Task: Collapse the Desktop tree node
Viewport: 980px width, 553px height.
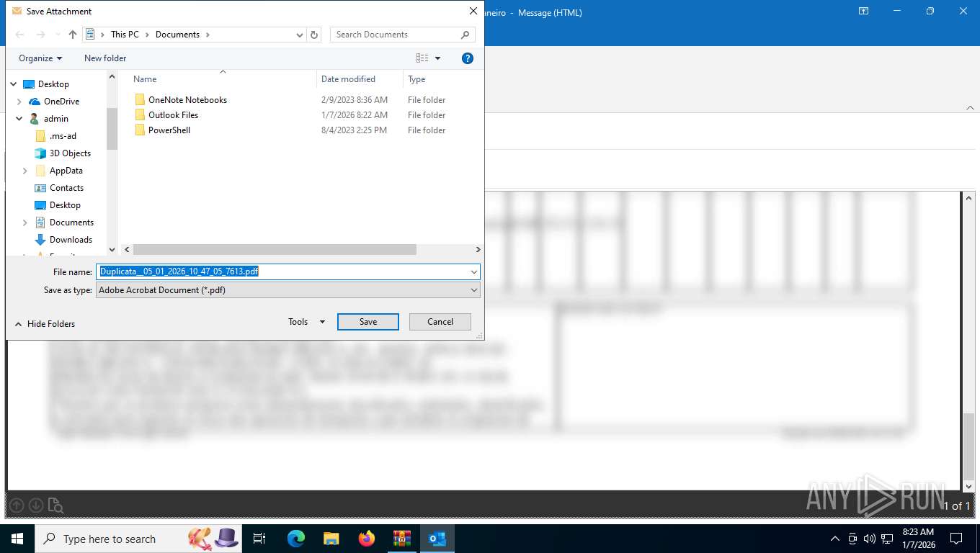Action: (14, 84)
